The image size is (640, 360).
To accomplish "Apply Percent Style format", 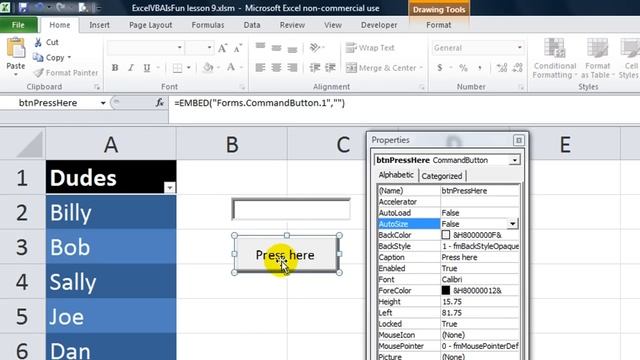I will (x=463, y=68).
